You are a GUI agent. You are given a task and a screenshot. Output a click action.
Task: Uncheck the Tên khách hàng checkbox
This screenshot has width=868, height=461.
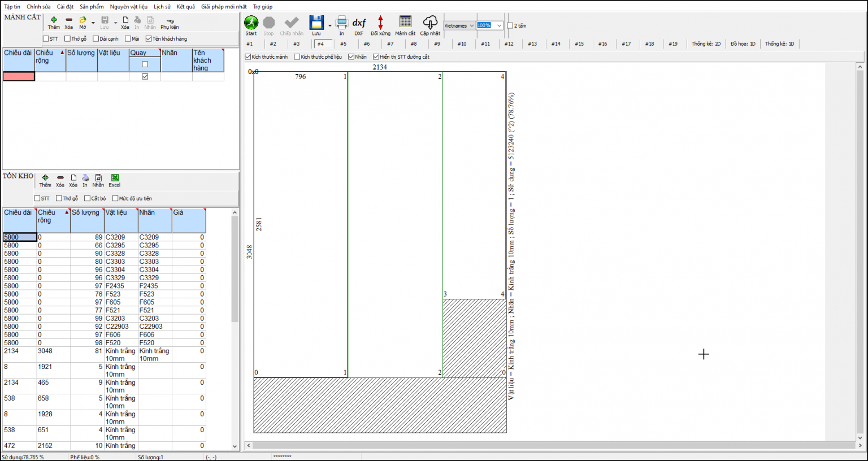click(149, 39)
